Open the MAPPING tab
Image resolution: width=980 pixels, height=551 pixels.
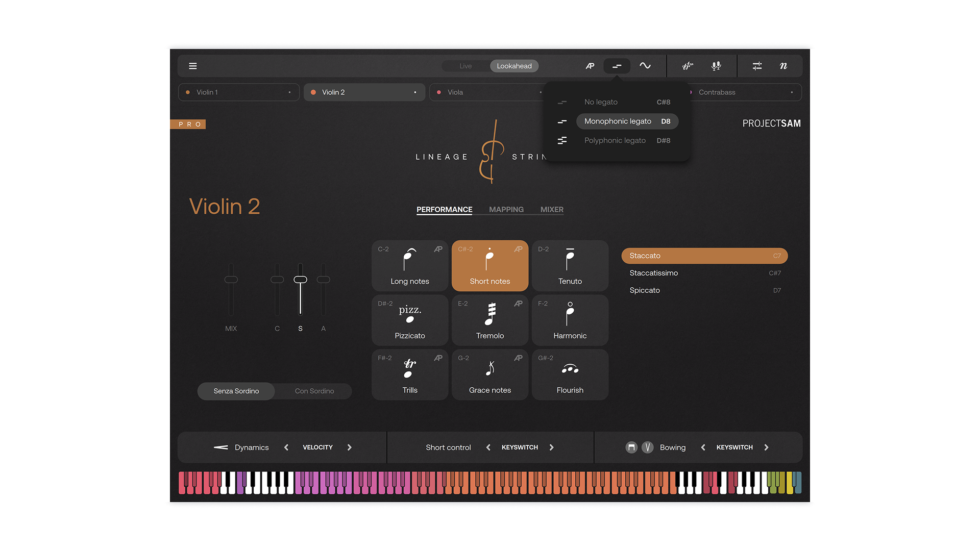click(x=506, y=210)
